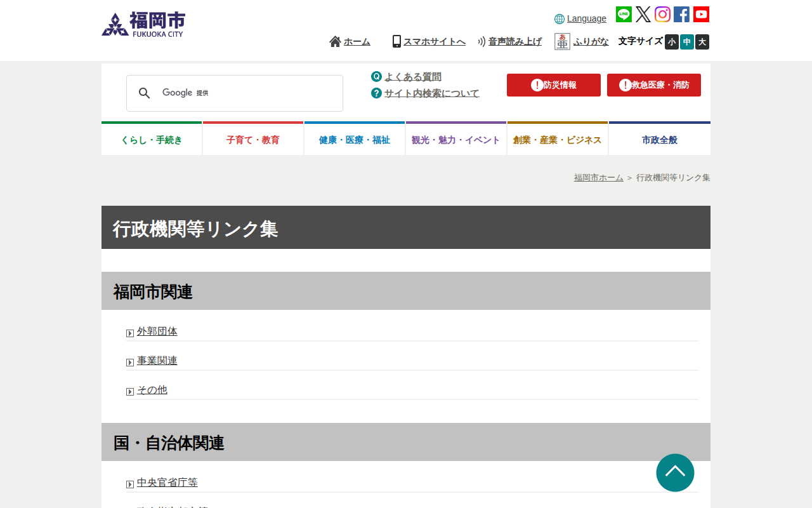
Task: Click the 救急医療・消防 red button
Action: click(654, 85)
